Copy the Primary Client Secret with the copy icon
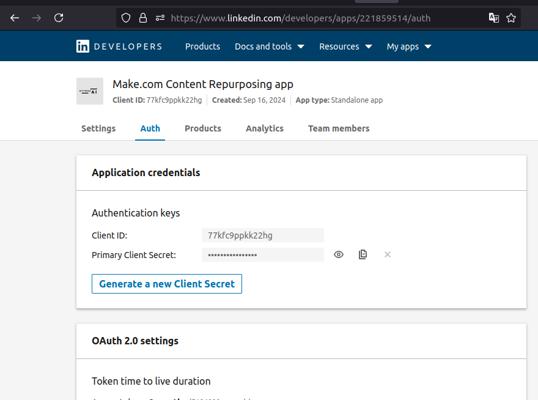 363,255
